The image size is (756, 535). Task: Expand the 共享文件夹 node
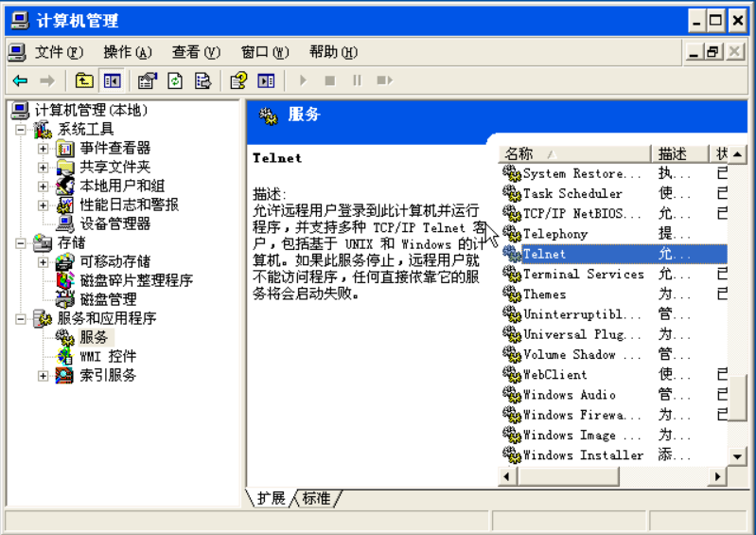[x=43, y=168]
